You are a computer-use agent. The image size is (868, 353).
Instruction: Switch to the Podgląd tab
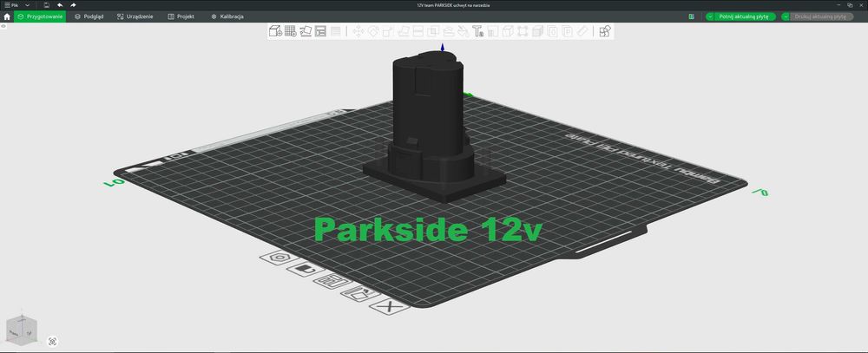click(89, 16)
